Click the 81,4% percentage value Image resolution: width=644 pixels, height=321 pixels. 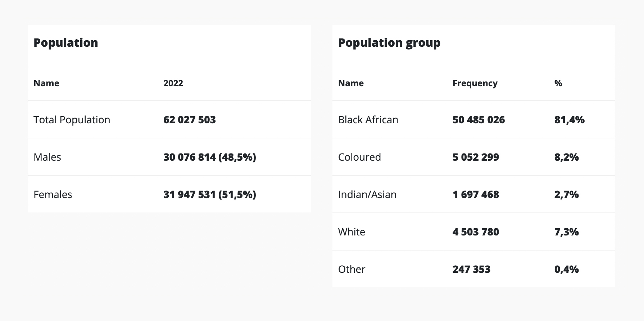[x=570, y=120]
